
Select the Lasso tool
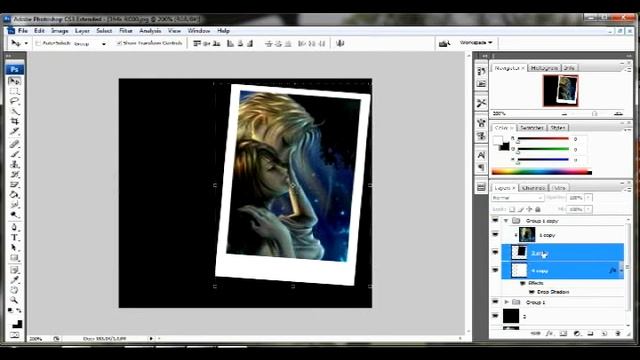click(14, 101)
